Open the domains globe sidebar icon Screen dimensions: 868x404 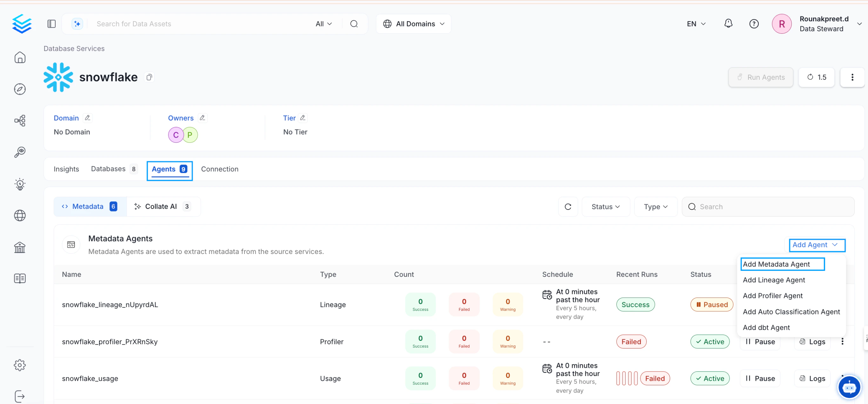click(20, 216)
